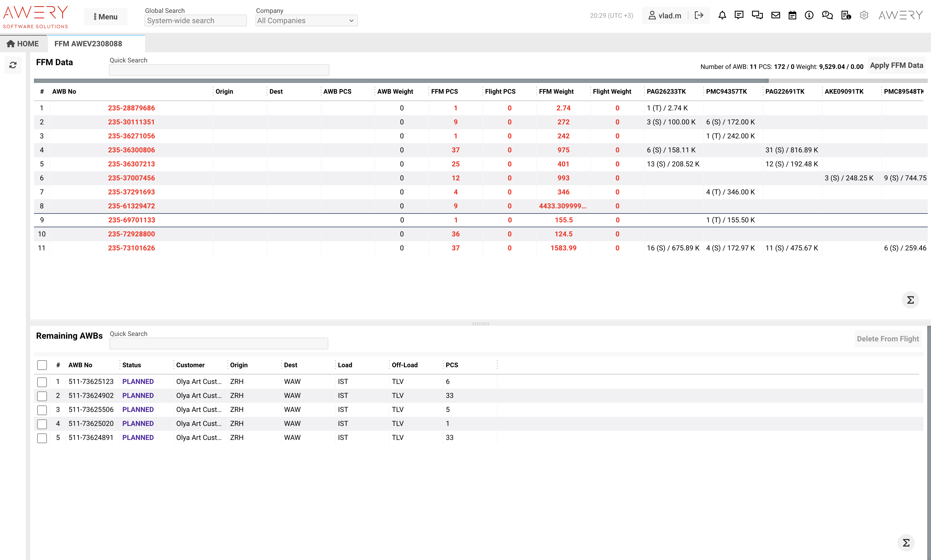
Task: Toggle the select-all checkbox in Remaining AWBs
Action: 42,365
